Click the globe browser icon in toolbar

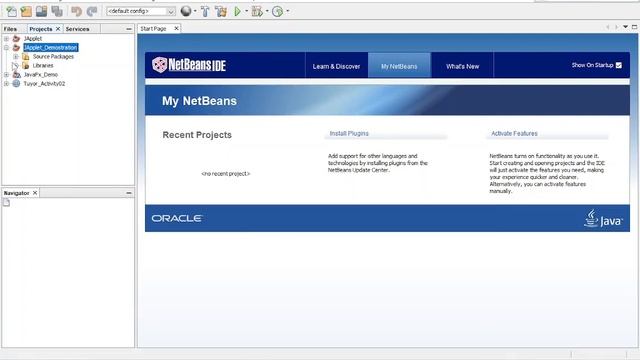pos(186,11)
